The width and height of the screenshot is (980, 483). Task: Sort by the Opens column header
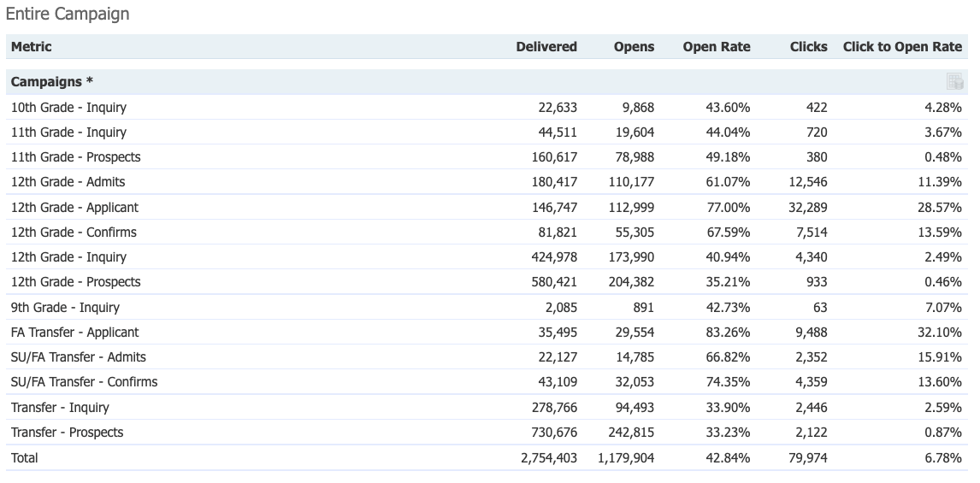(634, 47)
